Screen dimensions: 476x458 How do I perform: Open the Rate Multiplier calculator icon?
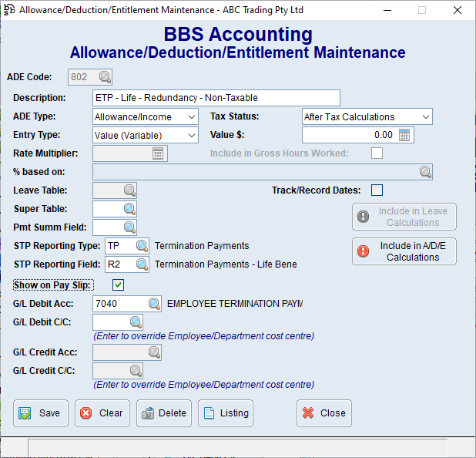[x=158, y=153]
